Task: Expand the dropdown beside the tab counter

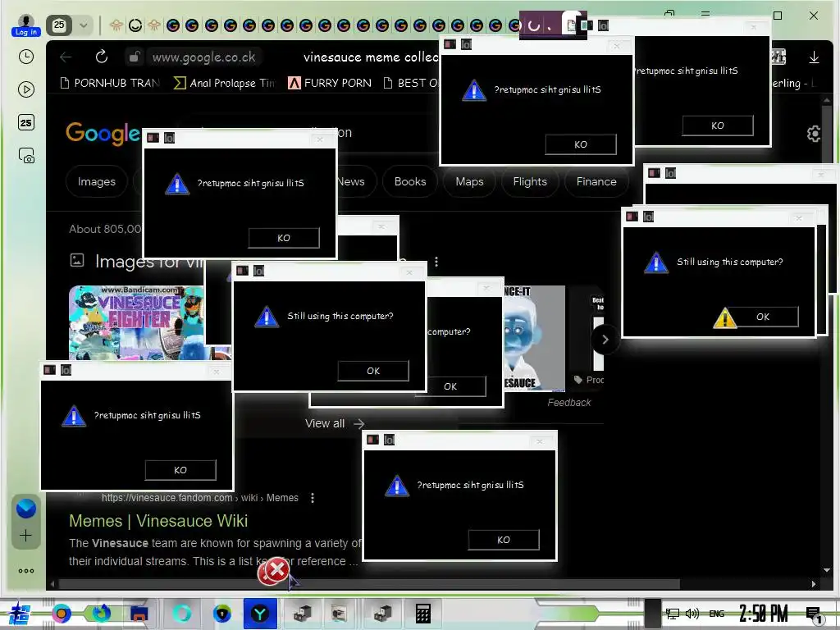Action: tap(83, 25)
